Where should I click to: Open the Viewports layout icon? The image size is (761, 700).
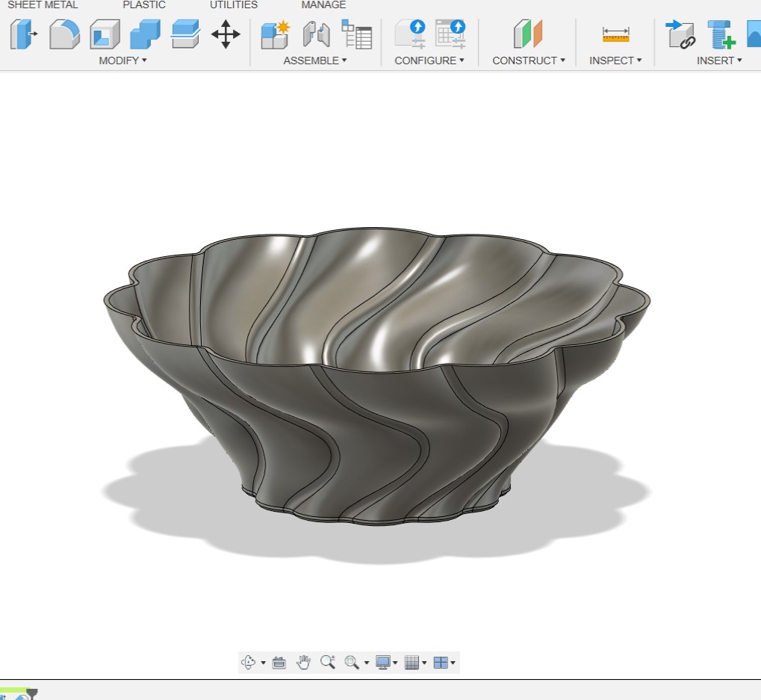[x=441, y=662]
